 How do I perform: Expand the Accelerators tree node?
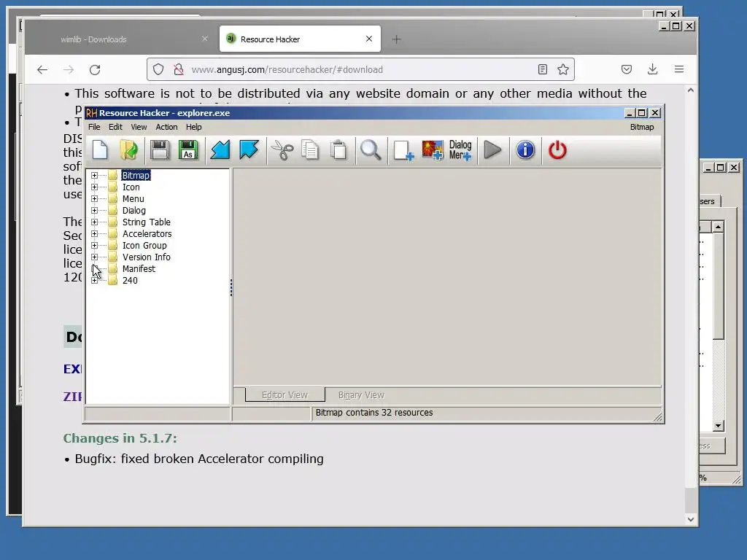(94, 234)
